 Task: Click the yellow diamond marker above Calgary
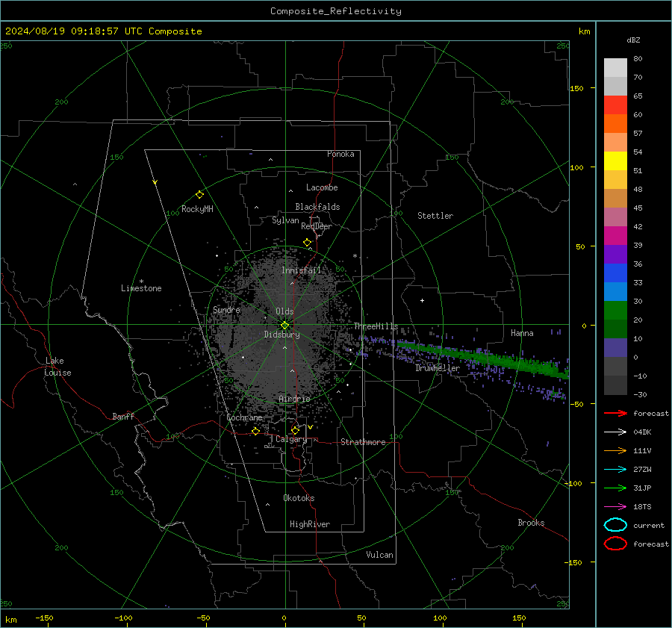point(295,430)
